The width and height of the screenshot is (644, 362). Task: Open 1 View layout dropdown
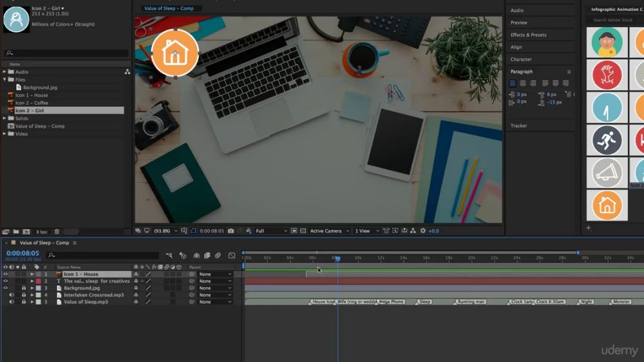[367, 231]
